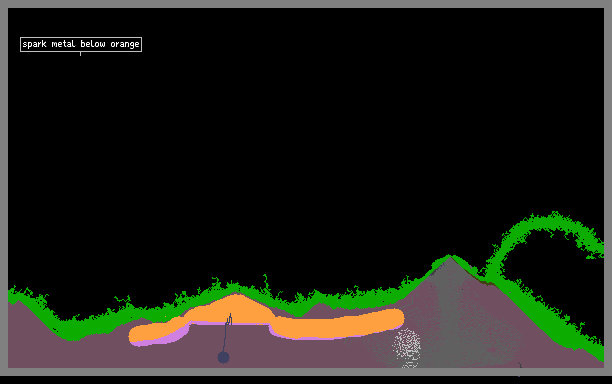The height and width of the screenshot is (384, 612).
Task: Click the white speckled powder patch
Action: pos(407,347)
